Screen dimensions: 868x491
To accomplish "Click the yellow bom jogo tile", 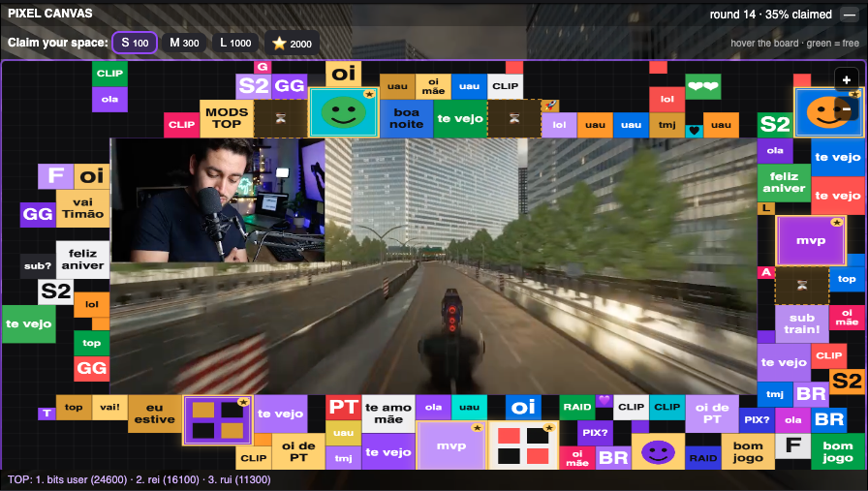I will pyautogui.click(x=748, y=451).
